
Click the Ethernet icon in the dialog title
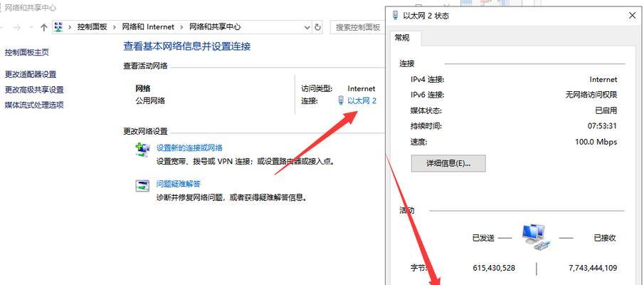[396, 16]
